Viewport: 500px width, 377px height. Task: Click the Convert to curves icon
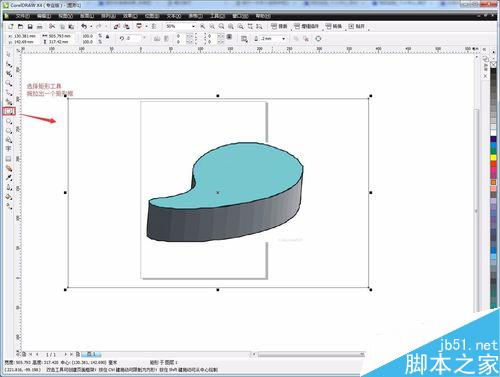pyautogui.click(x=318, y=39)
